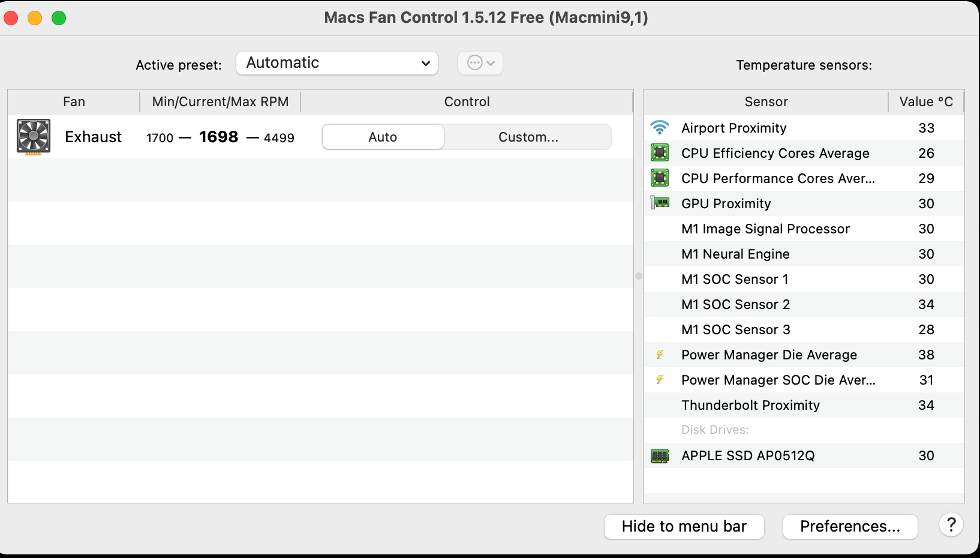Click Hide to menu bar button

click(684, 526)
